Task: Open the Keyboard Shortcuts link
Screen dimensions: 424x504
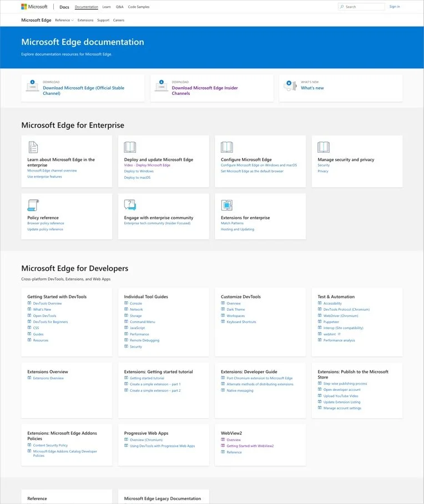Action: [x=241, y=322]
